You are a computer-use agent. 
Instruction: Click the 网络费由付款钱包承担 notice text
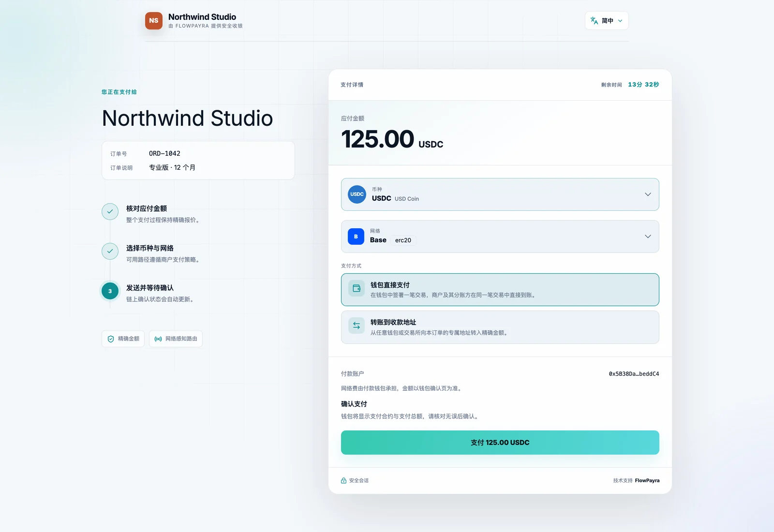click(x=402, y=388)
